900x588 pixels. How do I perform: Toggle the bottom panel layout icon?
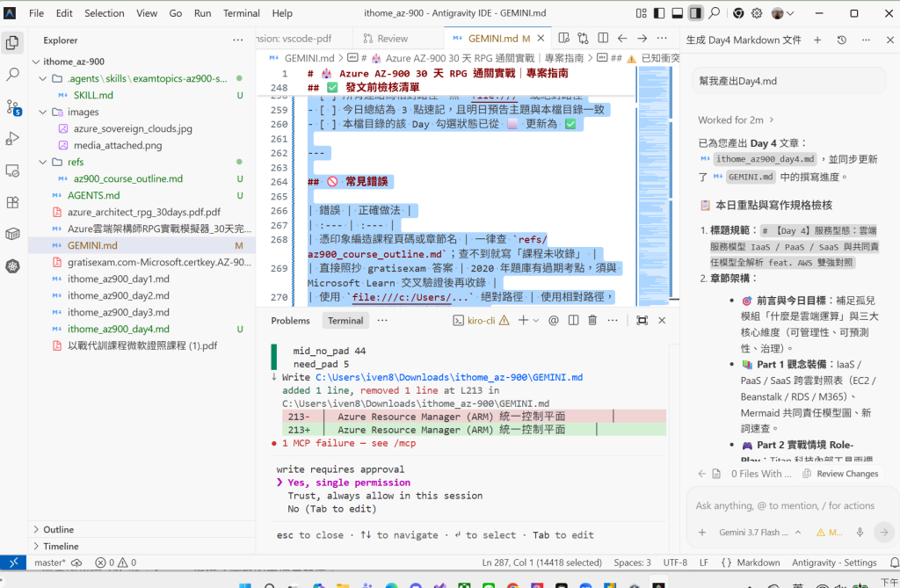(x=678, y=13)
